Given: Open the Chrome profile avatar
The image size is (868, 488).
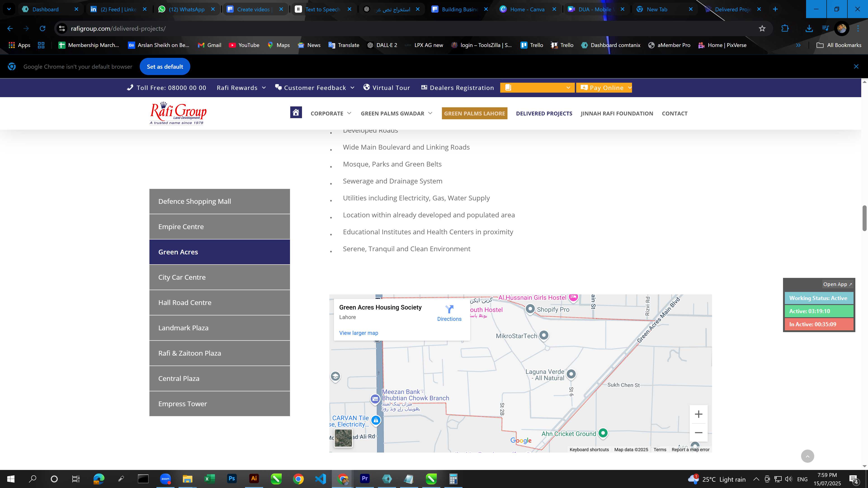Looking at the screenshot, I should coord(841,29).
